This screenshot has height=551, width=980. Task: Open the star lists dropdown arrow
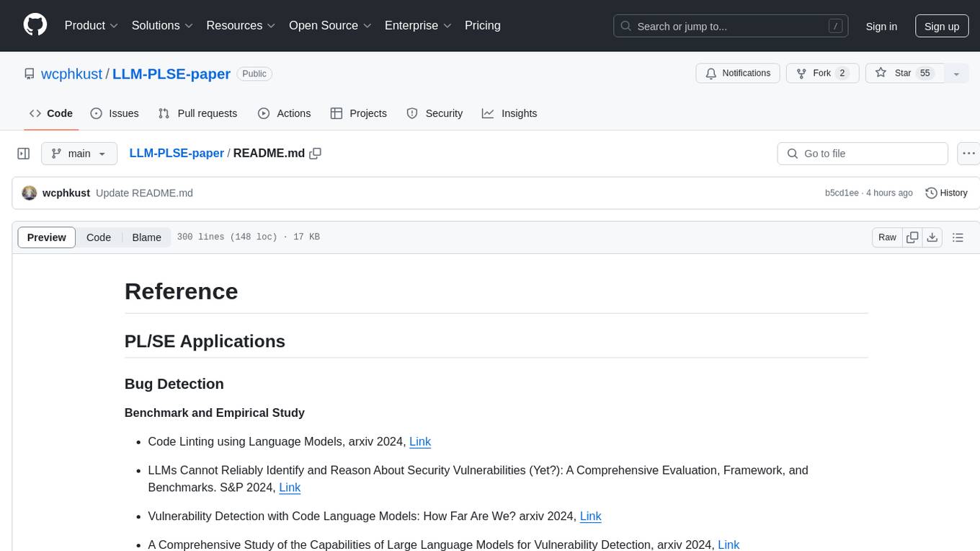click(956, 74)
